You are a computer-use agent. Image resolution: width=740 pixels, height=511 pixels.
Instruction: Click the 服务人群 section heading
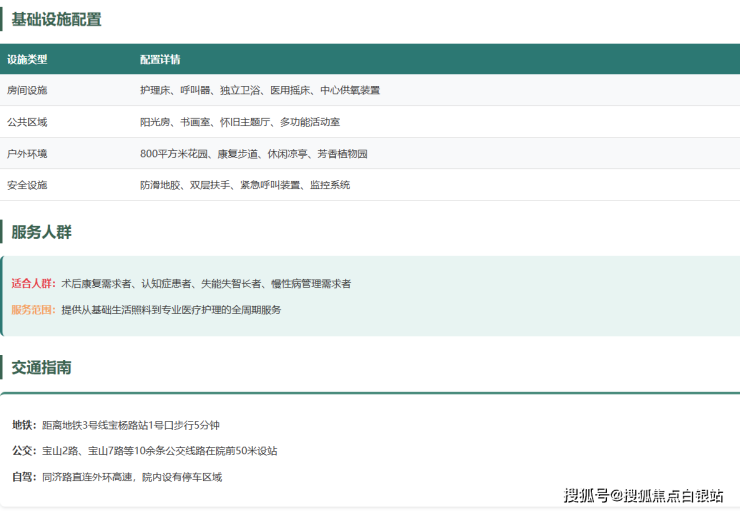41,232
